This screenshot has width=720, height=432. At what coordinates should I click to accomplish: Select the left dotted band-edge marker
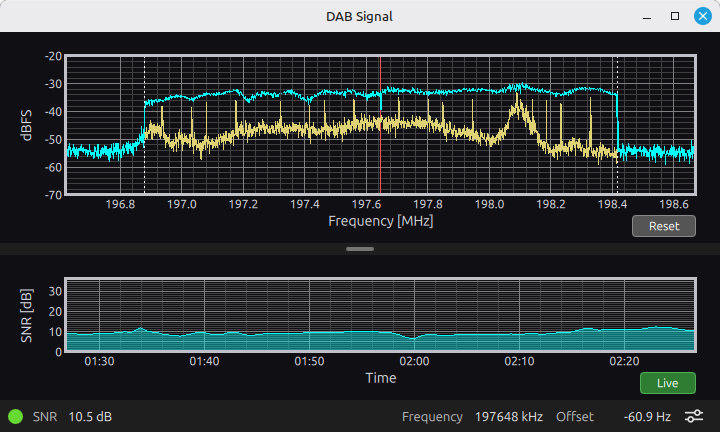[145, 125]
